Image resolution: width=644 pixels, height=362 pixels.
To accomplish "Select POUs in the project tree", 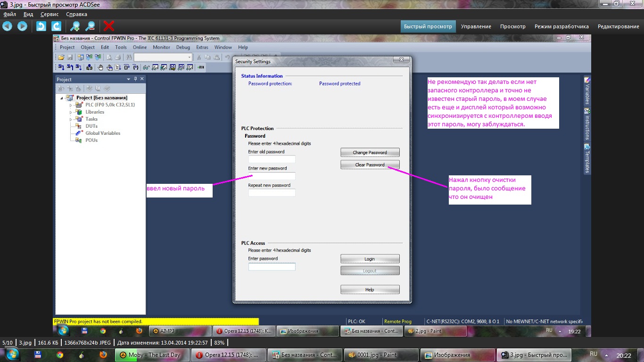I will (x=91, y=140).
